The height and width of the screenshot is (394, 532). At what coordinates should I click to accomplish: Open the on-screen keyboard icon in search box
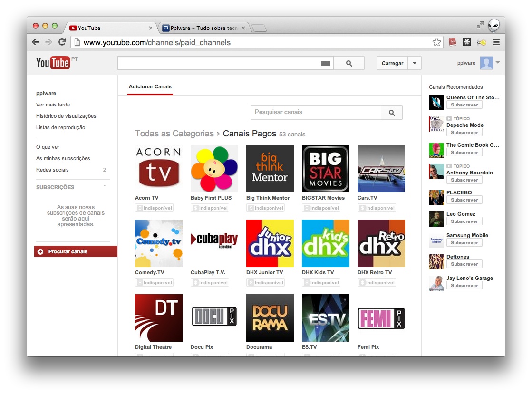tap(326, 63)
